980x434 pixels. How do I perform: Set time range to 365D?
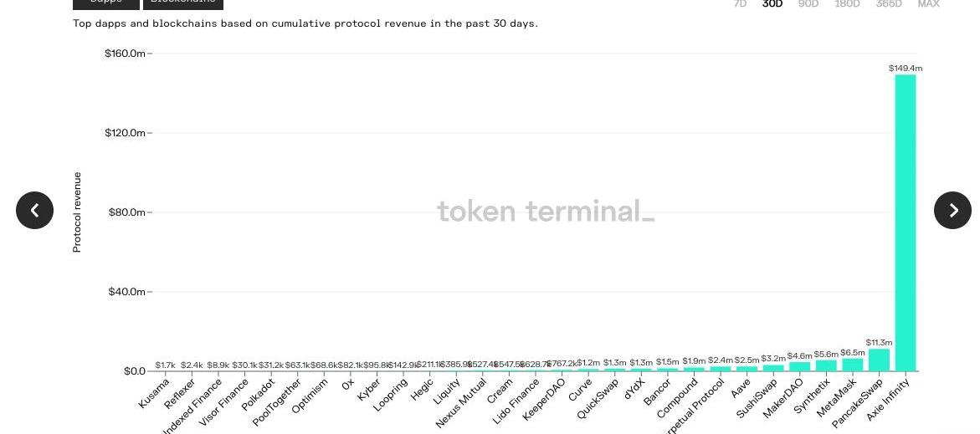coord(889,4)
